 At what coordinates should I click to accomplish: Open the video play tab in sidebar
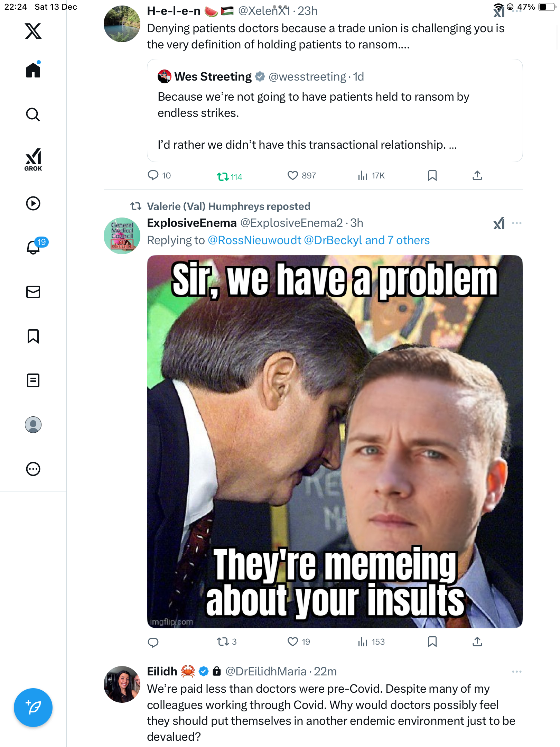[x=33, y=203]
